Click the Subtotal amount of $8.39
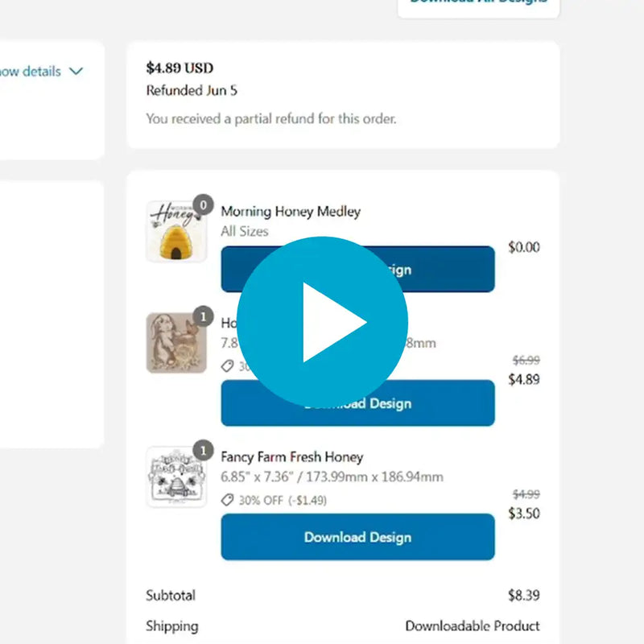644x644 pixels. click(x=524, y=595)
